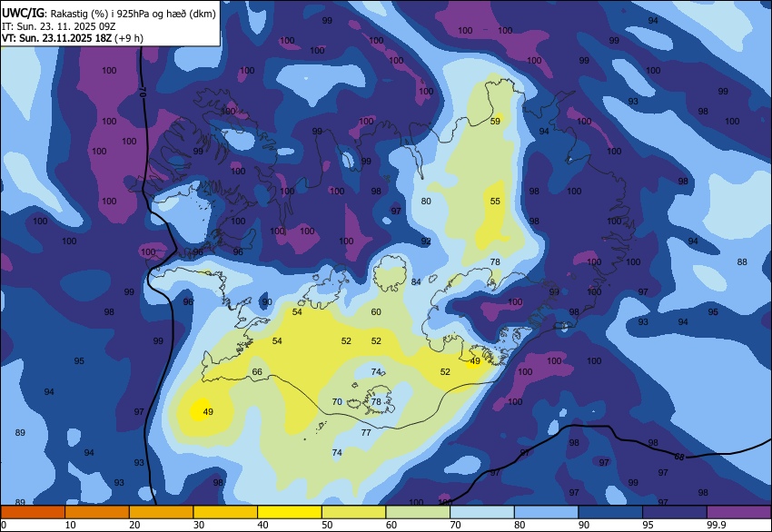
Task: Click the humidity value 84 on the map
Action: (416, 282)
